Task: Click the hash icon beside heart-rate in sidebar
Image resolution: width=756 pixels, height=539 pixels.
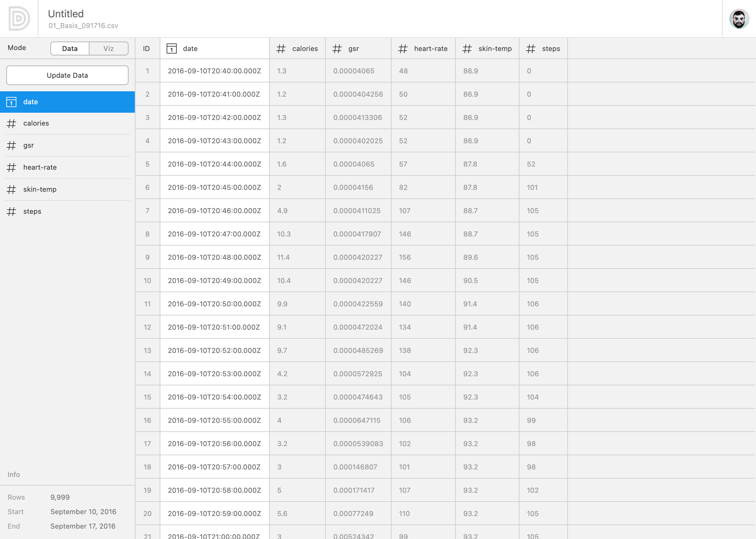Action: click(11, 167)
